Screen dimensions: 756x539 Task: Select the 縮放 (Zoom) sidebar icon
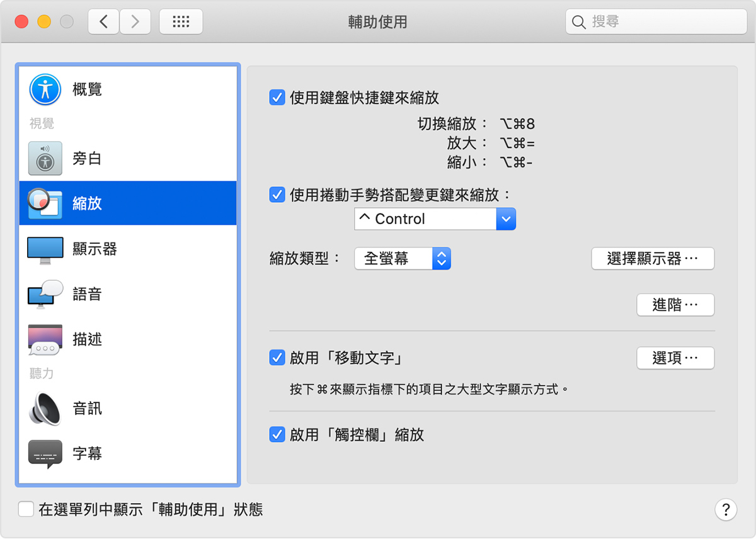[x=44, y=203]
